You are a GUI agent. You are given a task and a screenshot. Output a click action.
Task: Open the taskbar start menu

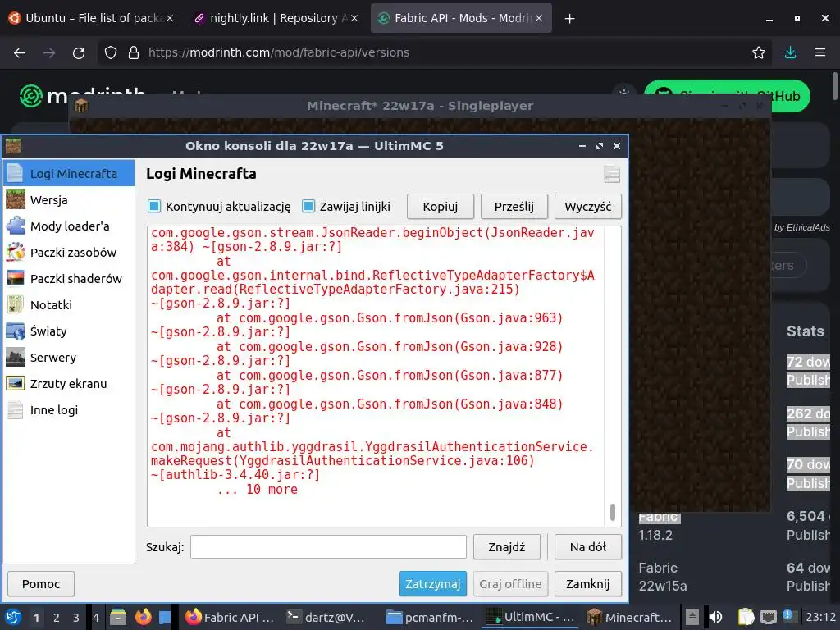[x=13, y=617]
